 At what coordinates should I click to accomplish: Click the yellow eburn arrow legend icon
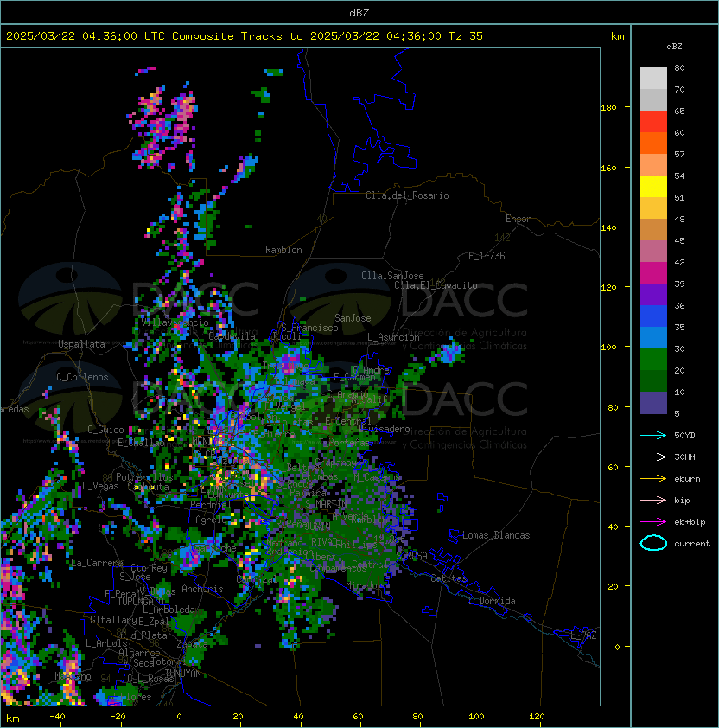[653, 479]
